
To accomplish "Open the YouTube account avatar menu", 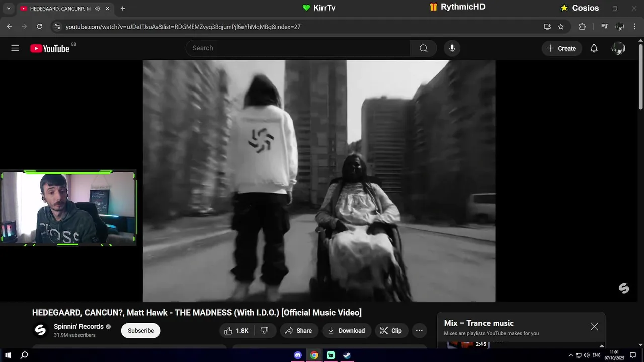I will pyautogui.click(x=618, y=48).
